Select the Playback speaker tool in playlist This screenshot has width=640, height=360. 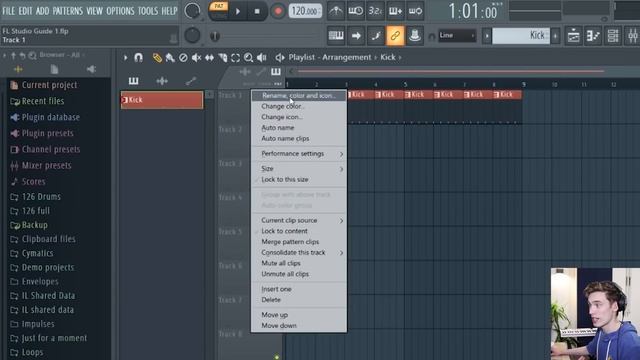tap(262, 58)
